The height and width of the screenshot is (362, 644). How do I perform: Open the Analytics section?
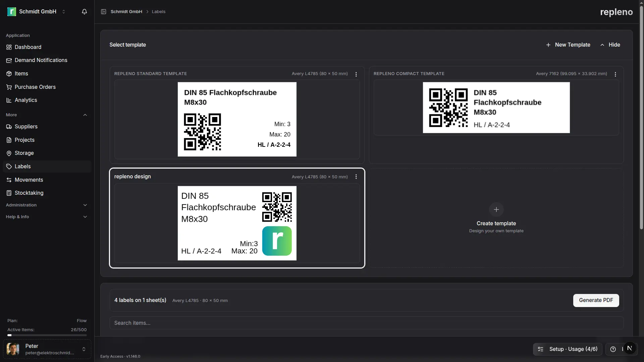[26, 100]
